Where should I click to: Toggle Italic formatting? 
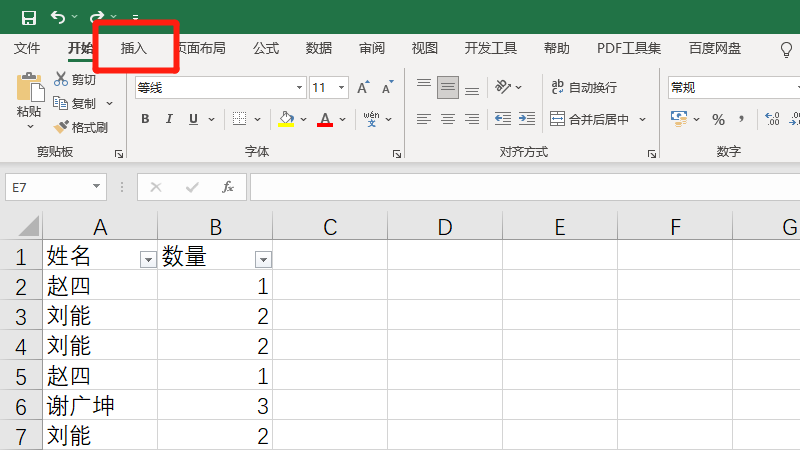coord(169,119)
